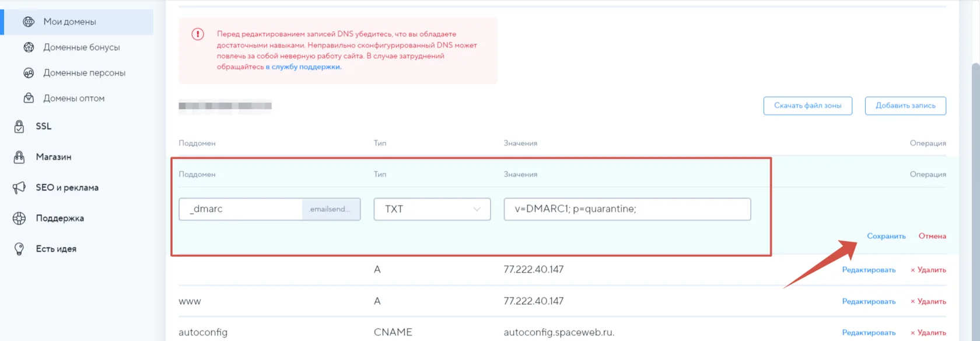Click the Домены оптом package icon

coord(29,98)
